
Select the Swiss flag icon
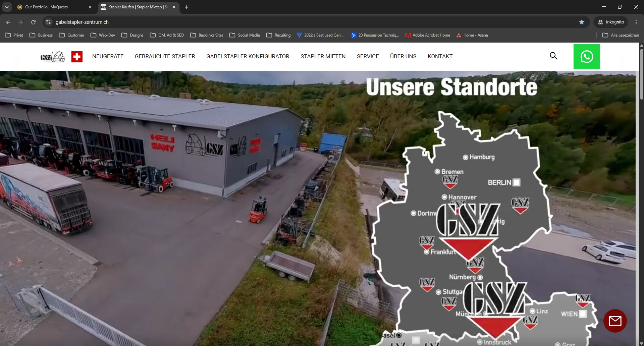pos(77,57)
